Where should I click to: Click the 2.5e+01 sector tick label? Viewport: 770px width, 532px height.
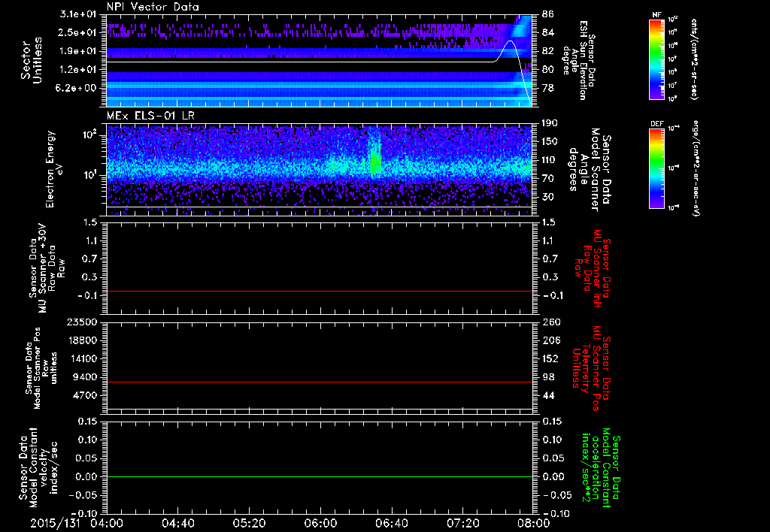[x=77, y=32]
